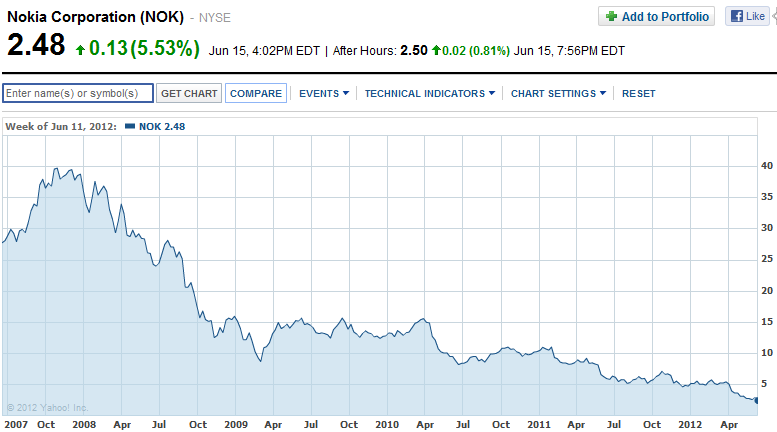Expand the Technical Indicators dropdown
This screenshot has width=777, height=432.
coord(430,94)
